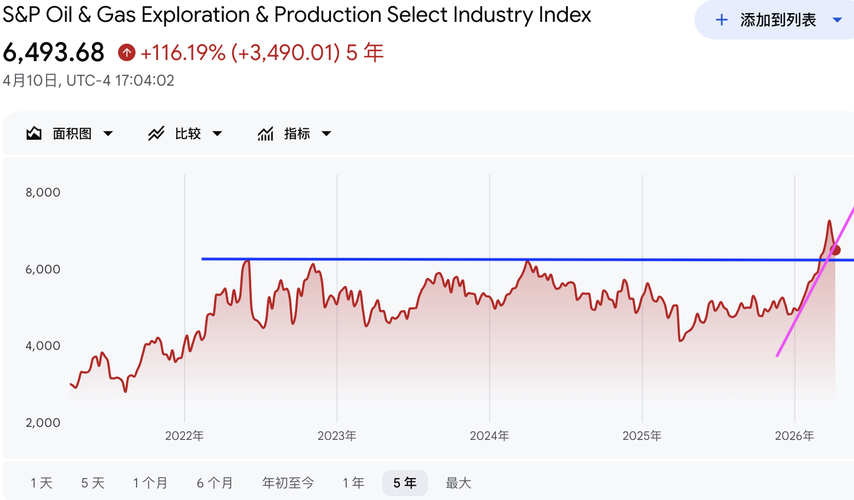854x500 pixels.
Task: Click the plus icon beside 添加到列表
Action: click(721, 20)
